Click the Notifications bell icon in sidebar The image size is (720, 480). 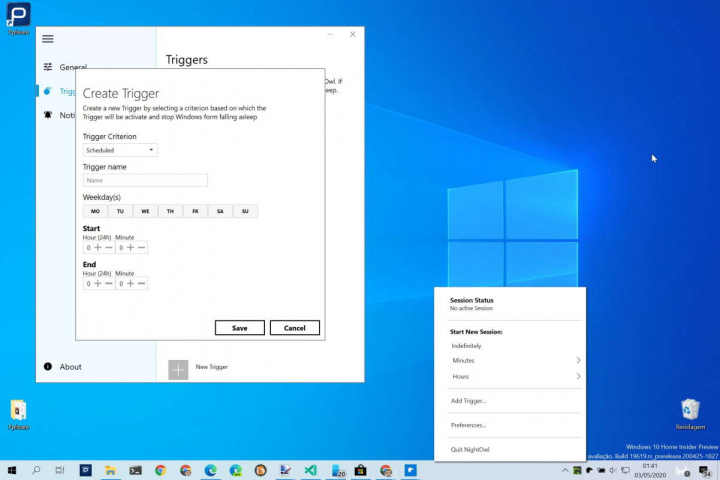pyautogui.click(x=48, y=115)
